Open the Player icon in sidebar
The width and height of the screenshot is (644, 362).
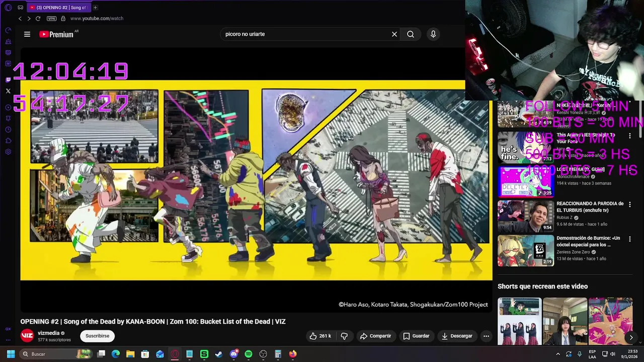click(8, 107)
